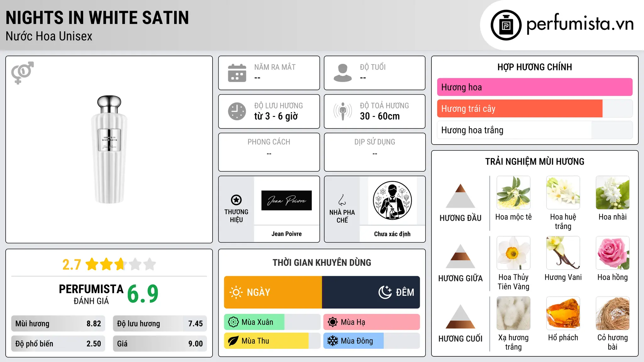
Task: Select the Cỏ hương bài note image
Action: pyautogui.click(x=613, y=313)
